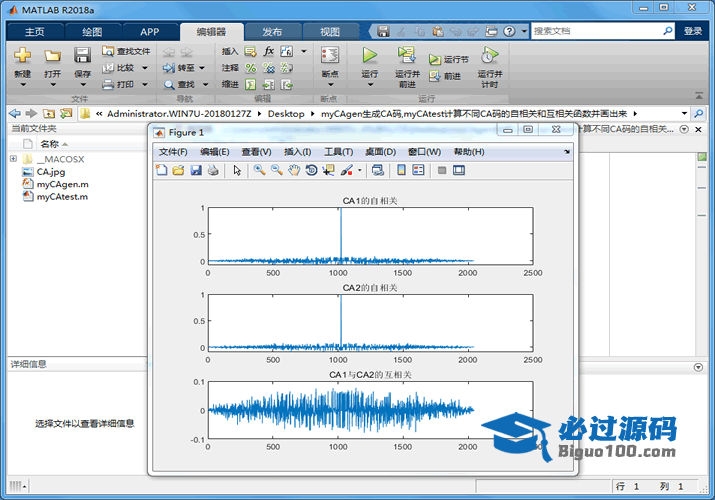715x500 pixels.
Task: Open the Print (打印) dropdown in ribbon
Action: click(144, 85)
